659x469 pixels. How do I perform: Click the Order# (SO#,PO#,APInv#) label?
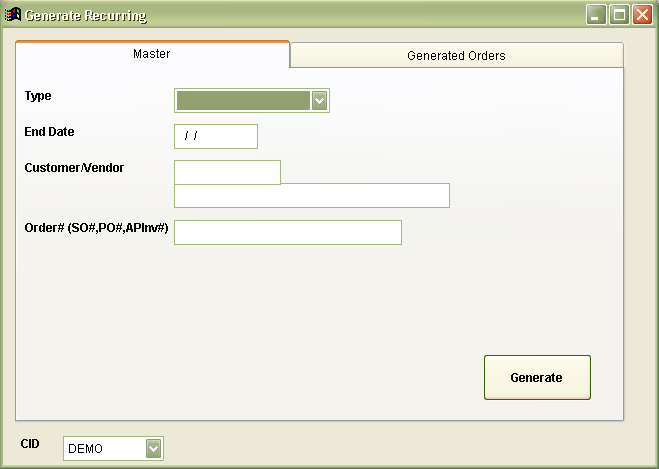pyautogui.click(x=96, y=228)
